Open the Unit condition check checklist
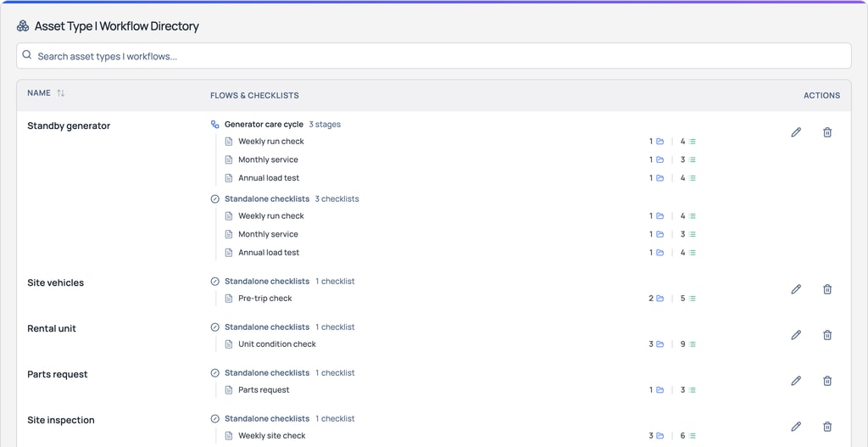 coord(277,344)
